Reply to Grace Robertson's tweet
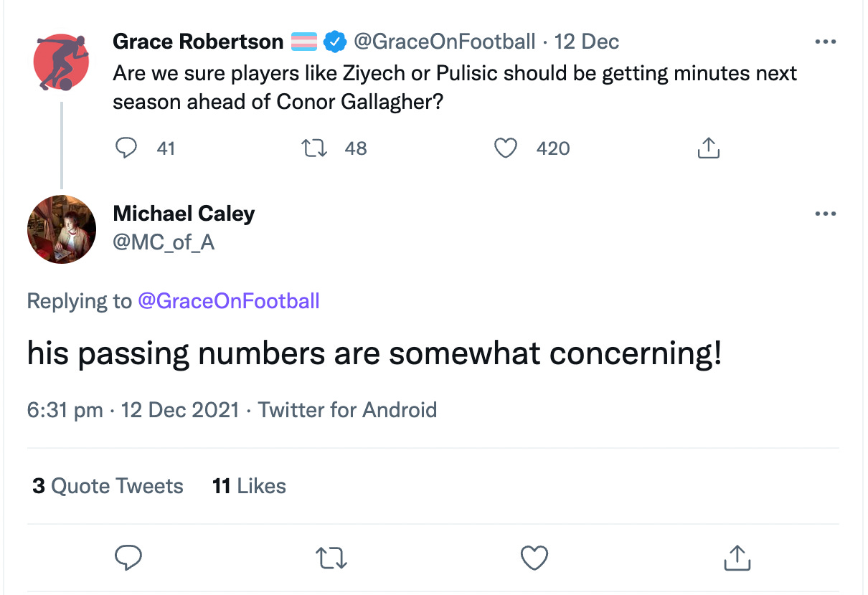The height and width of the screenshot is (595, 868). pyautogui.click(x=126, y=148)
